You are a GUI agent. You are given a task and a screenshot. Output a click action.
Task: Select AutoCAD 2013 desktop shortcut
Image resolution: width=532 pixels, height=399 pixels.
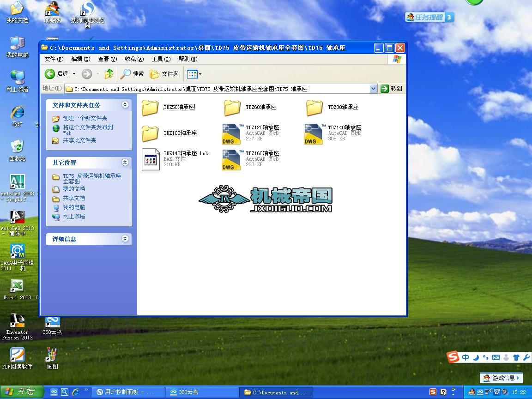[17, 223]
